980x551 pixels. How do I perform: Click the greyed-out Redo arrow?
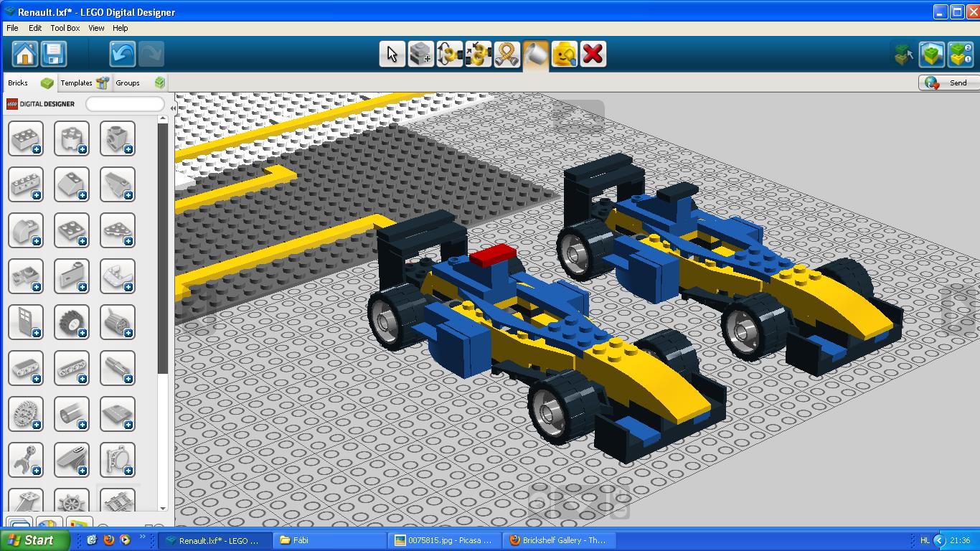151,54
